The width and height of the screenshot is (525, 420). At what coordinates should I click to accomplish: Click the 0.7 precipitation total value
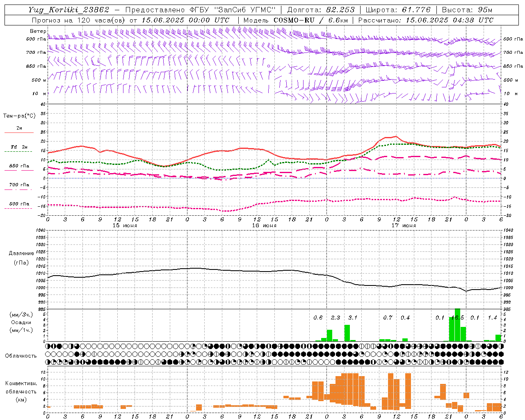388,318
